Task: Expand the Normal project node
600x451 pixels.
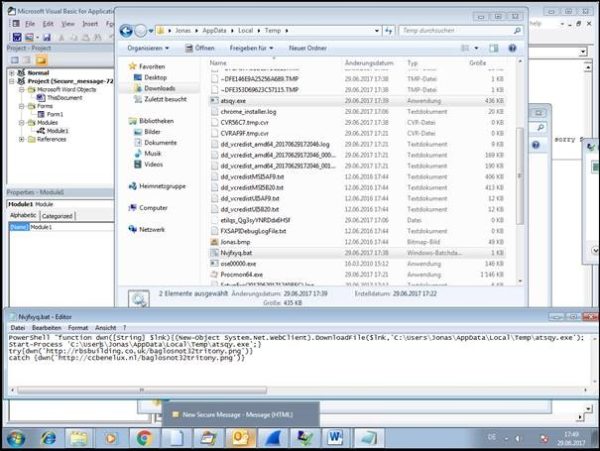Action: [12, 73]
